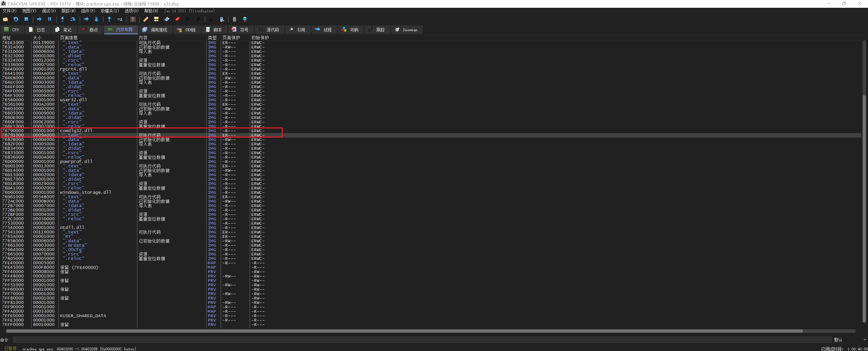Switch to the CPU tab
The height and width of the screenshot is (351, 868).
point(12,30)
